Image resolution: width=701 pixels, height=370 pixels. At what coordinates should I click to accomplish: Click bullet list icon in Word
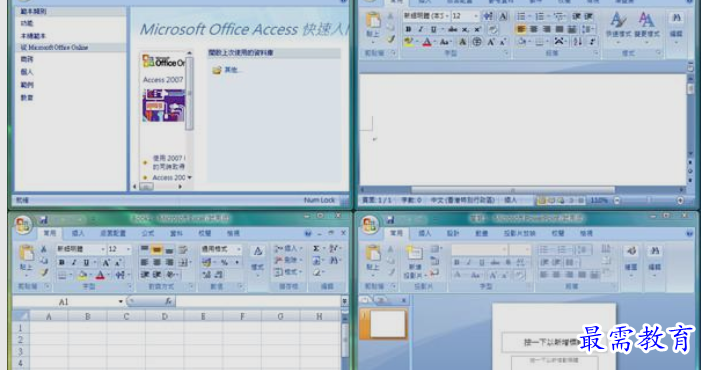click(x=521, y=17)
